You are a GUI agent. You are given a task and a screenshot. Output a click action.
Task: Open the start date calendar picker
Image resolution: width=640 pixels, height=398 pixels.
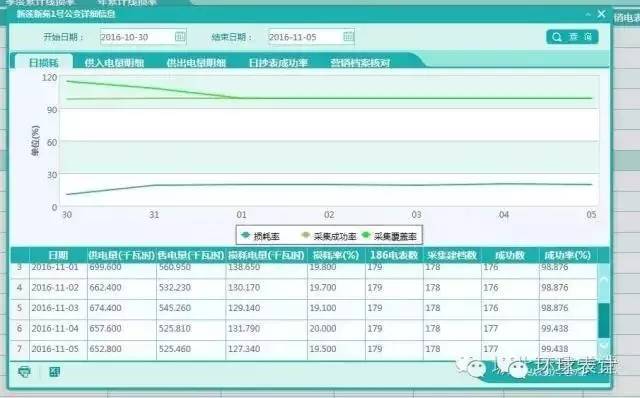coord(180,37)
